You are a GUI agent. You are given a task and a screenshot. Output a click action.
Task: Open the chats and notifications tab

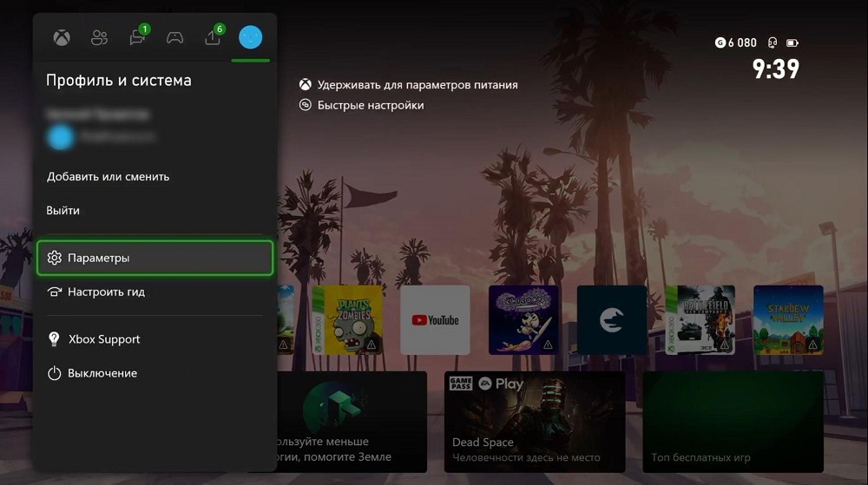pyautogui.click(x=137, y=37)
